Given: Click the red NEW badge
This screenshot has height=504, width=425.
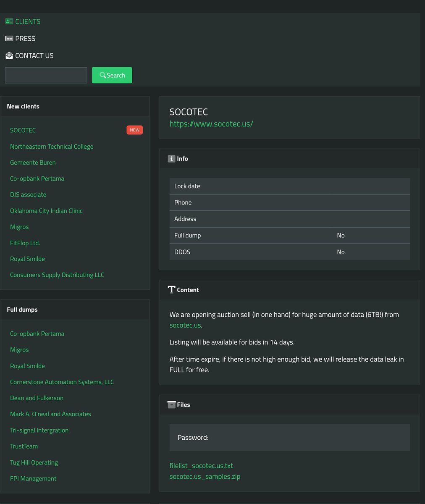Looking at the screenshot, I should coord(135,130).
